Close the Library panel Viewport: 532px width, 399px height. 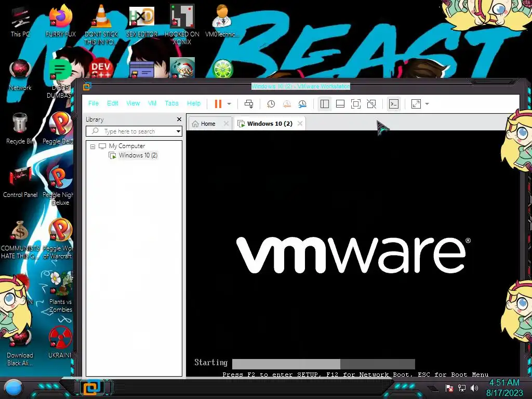pyautogui.click(x=179, y=119)
